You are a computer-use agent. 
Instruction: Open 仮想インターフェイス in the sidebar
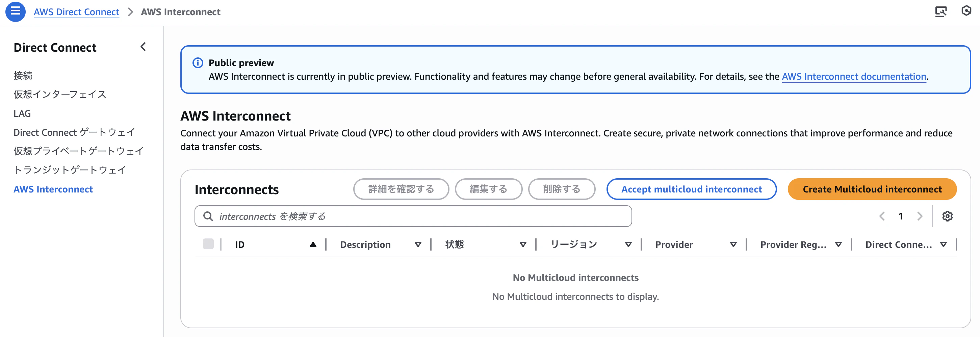click(x=60, y=94)
